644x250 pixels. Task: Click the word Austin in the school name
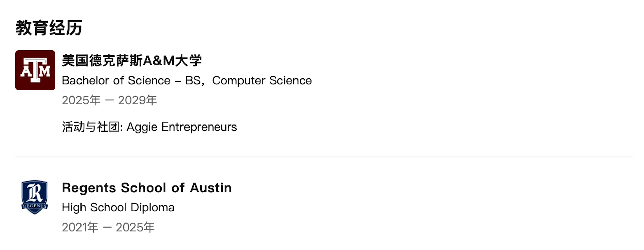(x=211, y=188)
